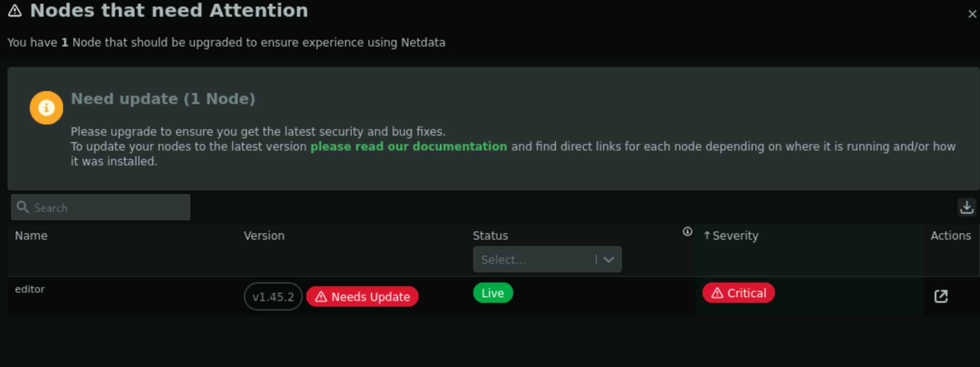Viewport: 980px width, 367px height.
Task: Click the Status column header
Action: coord(490,236)
